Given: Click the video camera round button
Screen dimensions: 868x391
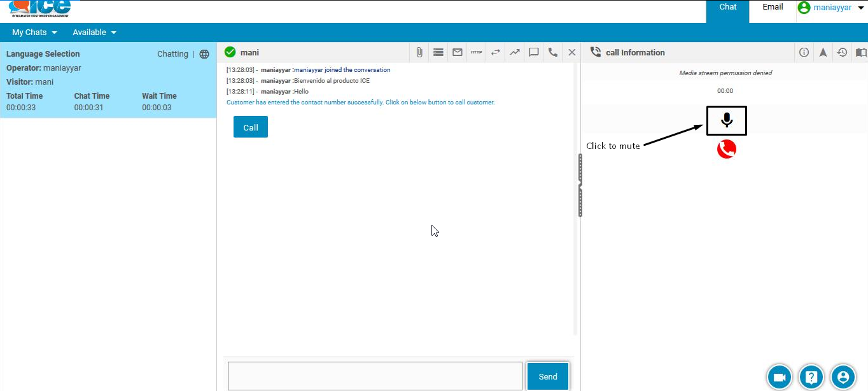Looking at the screenshot, I should (779, 377).
